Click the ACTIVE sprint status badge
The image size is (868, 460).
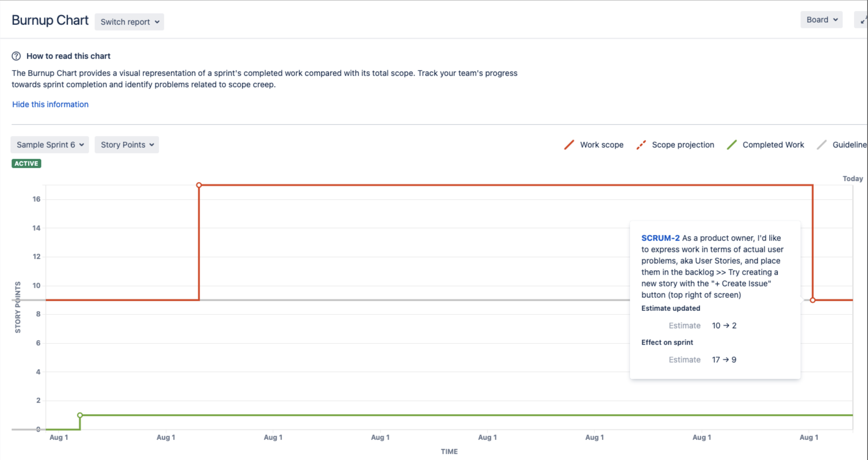(x=26, y=164)
